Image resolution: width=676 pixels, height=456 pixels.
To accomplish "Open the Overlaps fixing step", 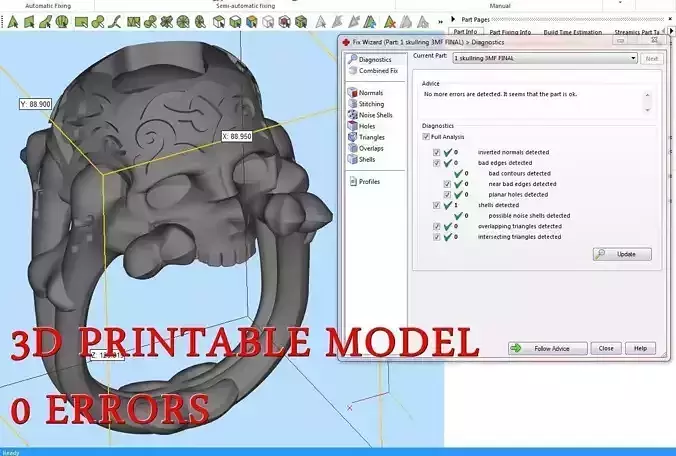I will [x=366, y=148].
